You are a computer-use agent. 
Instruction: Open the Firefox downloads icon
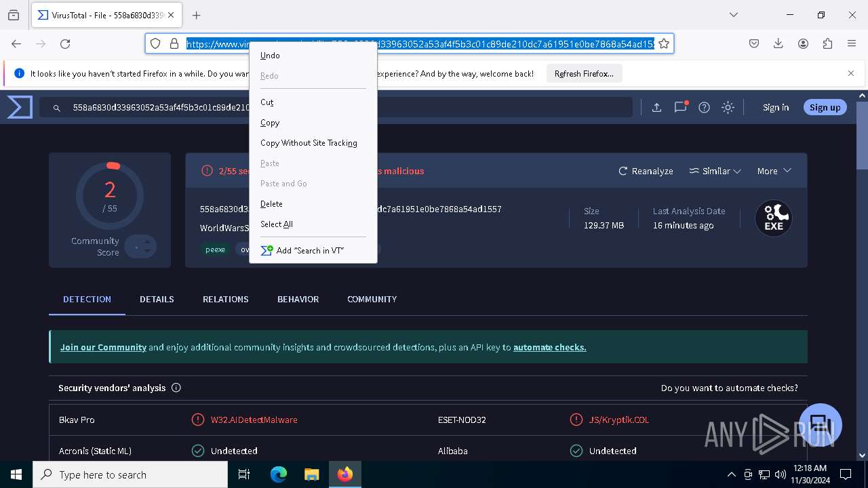778,43
